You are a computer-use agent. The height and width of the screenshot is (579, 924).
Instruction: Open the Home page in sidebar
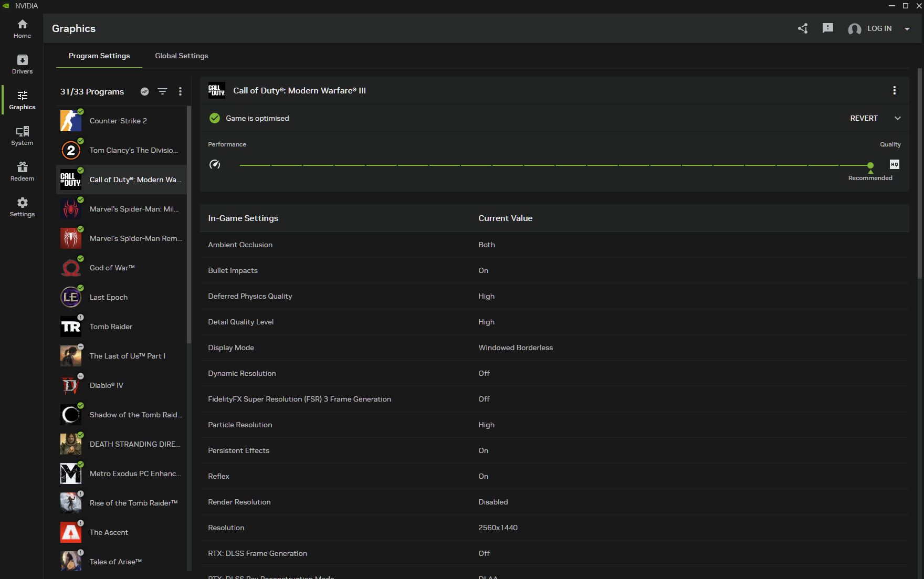[x=22, y=29]
